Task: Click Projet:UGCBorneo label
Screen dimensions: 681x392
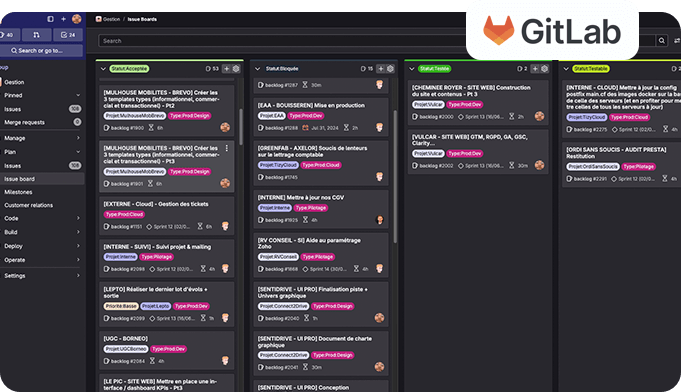Action: tap(126, 349)
